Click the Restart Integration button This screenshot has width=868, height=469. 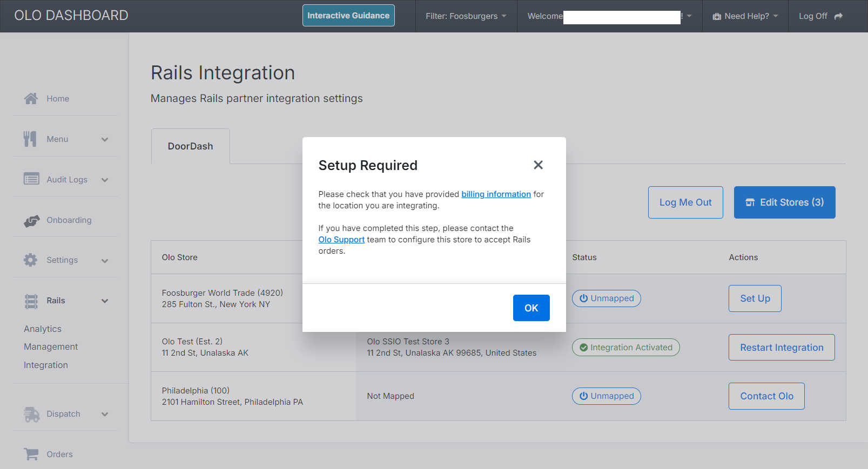click(782, 348)
